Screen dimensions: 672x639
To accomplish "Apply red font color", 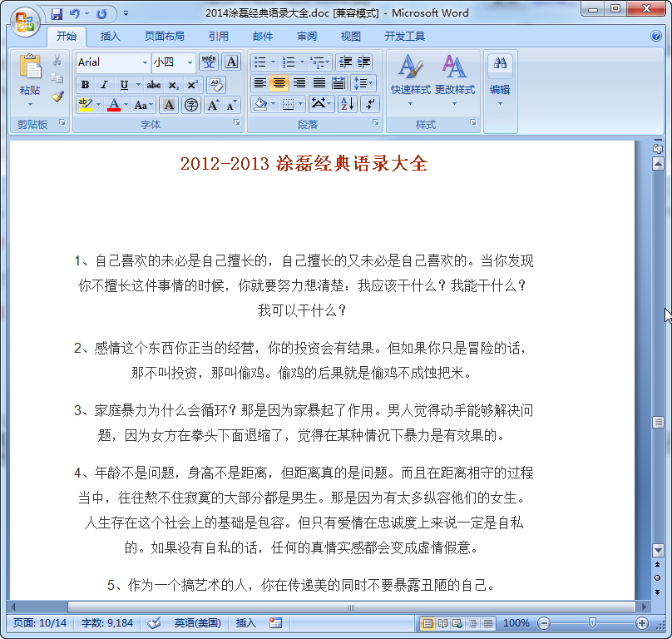I will tap(114, 104).
